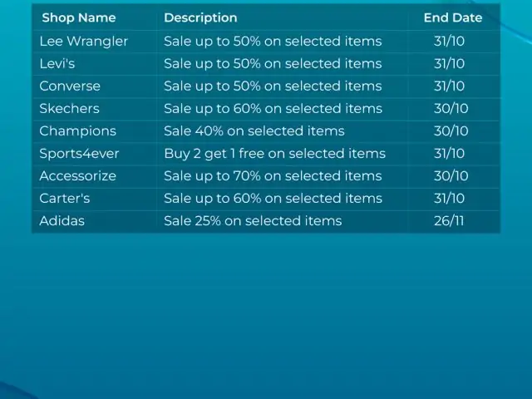532x399 pixels.
Task: Select the Carter's shop name
Action: coord(65,199)
